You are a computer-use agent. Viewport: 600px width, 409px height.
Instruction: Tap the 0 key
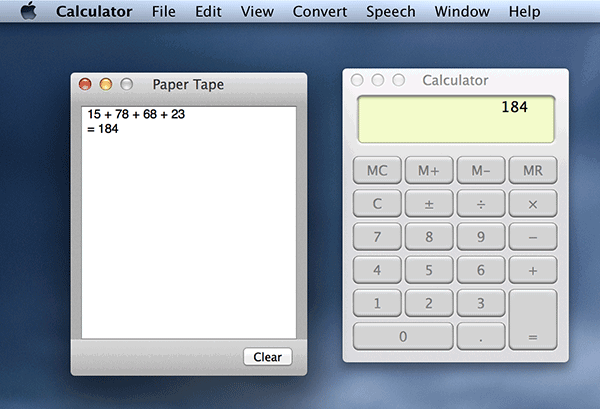(x=403, y=336)
